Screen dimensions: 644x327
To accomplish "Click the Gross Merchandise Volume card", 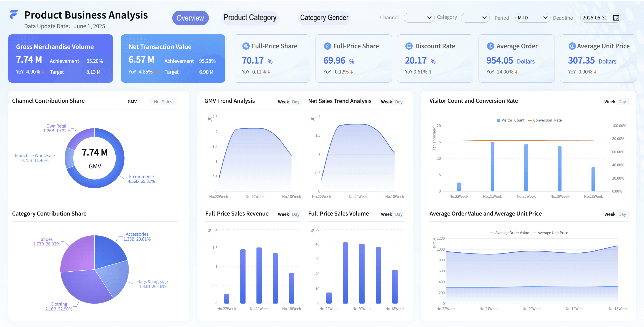I will pos(61,59).
